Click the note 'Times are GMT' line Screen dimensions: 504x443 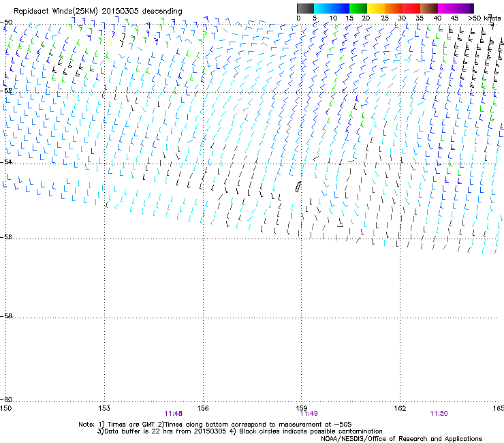(x=215, y=425)
